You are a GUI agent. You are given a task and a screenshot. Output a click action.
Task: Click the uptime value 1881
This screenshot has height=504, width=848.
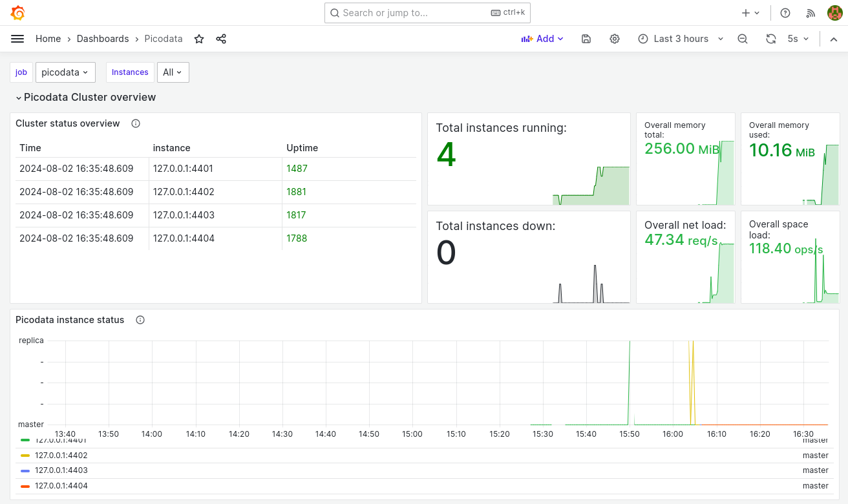click(296, 192)
